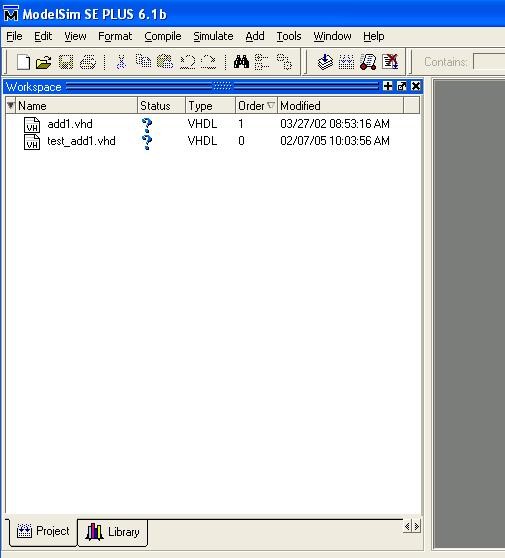Switch to the Library tab
This screenshot has width=505, height=558.
click(x=112, y=532)
